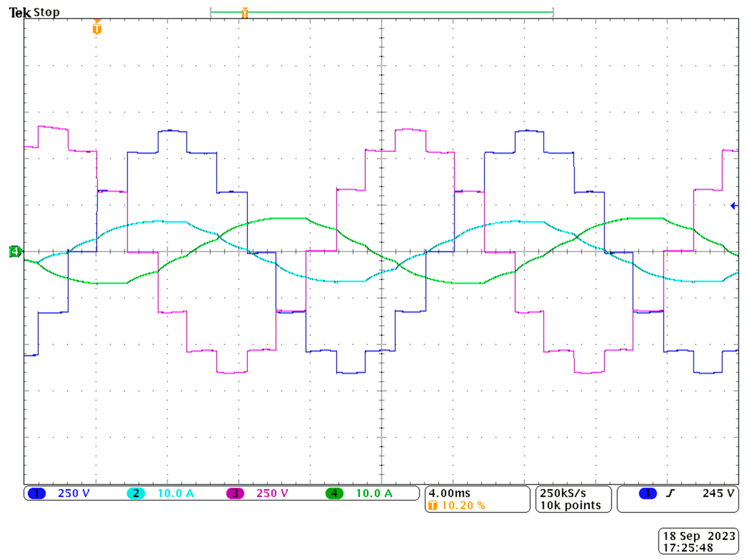Click the green channel 4 badge
This screenshot has width=747, height=560.
click(334, 493)
